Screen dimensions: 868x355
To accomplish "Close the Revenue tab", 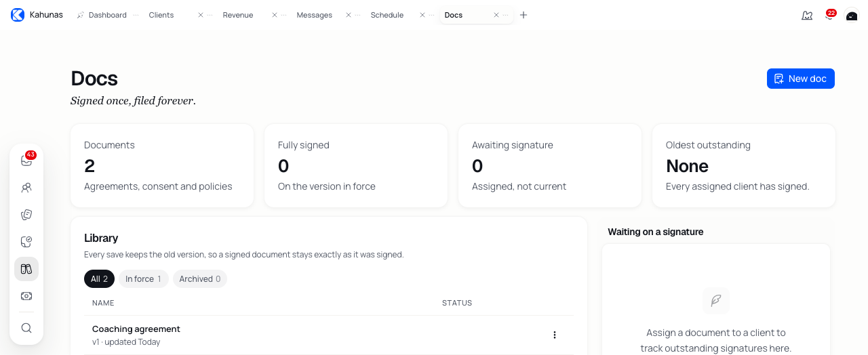I will tap(274, 15).
